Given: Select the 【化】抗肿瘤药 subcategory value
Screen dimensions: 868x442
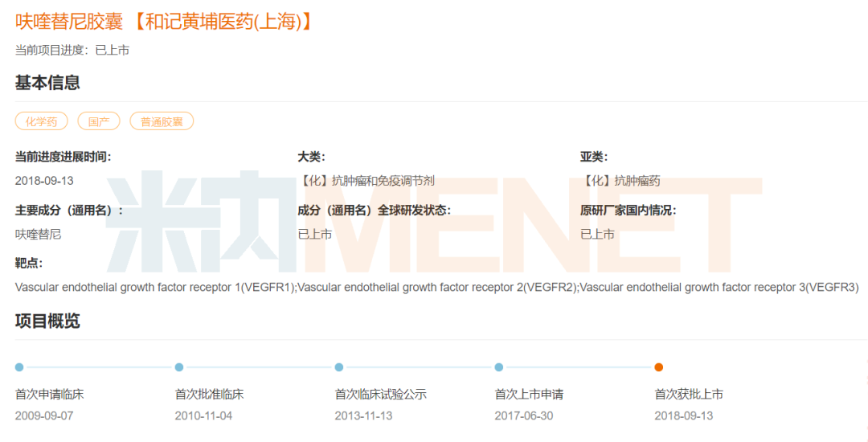Looking at the screenshot, I should pos(620,181).
